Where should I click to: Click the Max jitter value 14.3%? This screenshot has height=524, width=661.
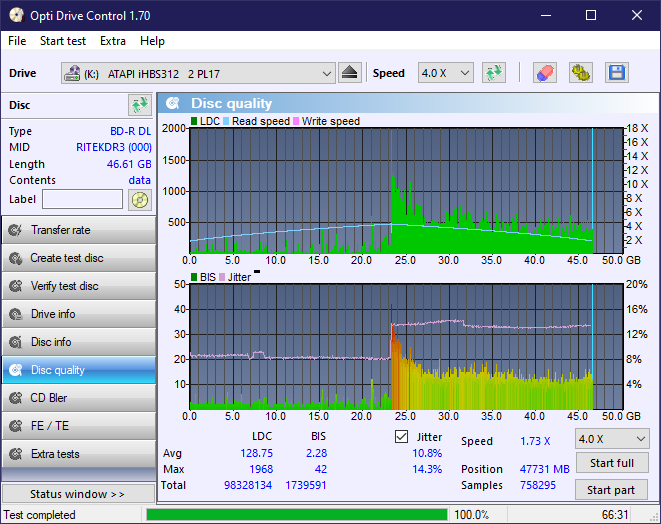click(x=427, y=469)
